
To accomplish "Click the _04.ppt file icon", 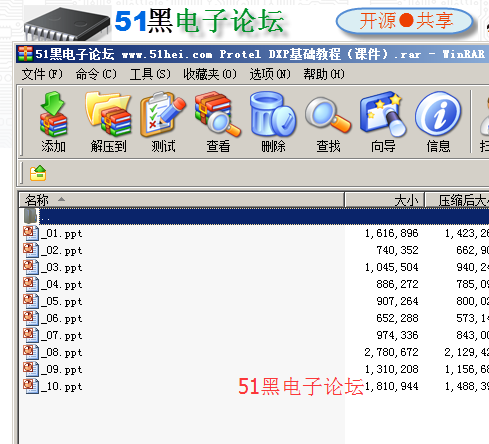I will click(31, 284).
